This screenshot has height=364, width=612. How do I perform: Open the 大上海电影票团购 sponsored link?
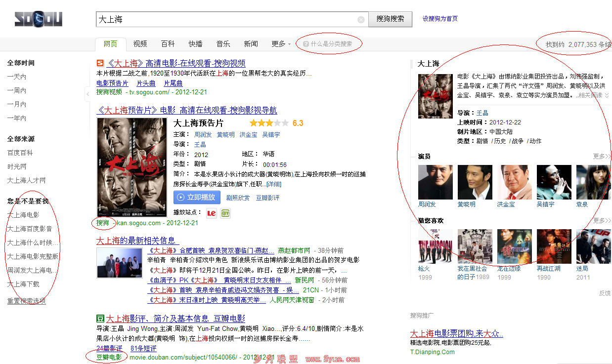tap(457, 333)
